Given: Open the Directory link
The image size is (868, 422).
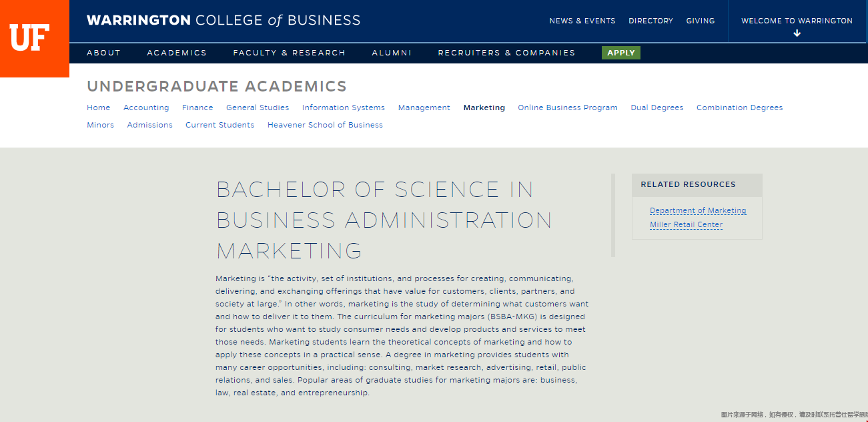Looking at the screenshot, I should 650,21.
